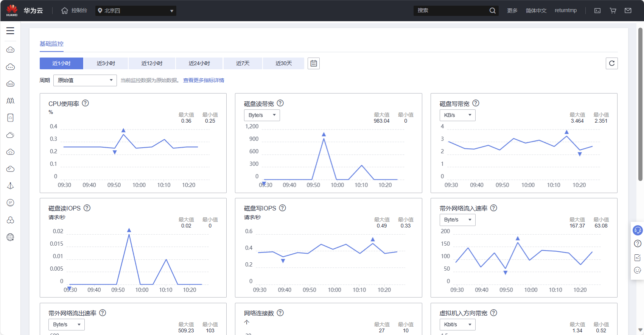Viewport: 644px width, 335px height.
Task: Click the CPU使用率 max value 0.36
Action: click(x=186, y=121)
